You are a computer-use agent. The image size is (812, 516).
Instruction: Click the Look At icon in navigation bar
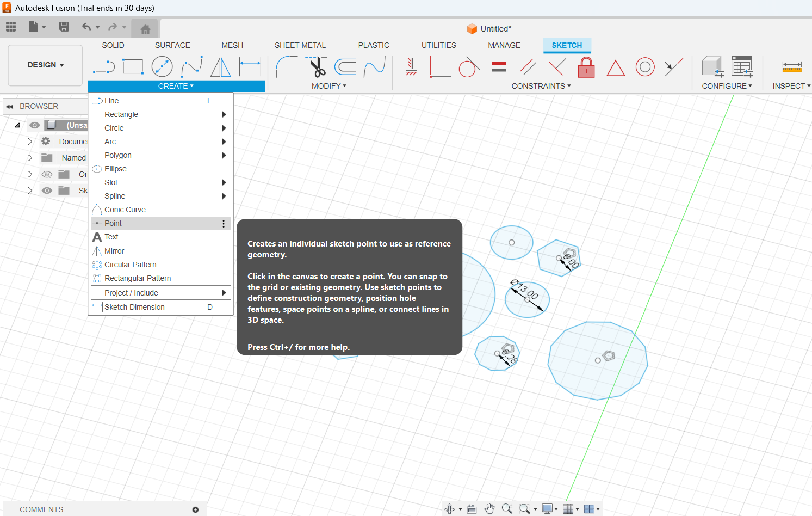click(x=472, y=509)
